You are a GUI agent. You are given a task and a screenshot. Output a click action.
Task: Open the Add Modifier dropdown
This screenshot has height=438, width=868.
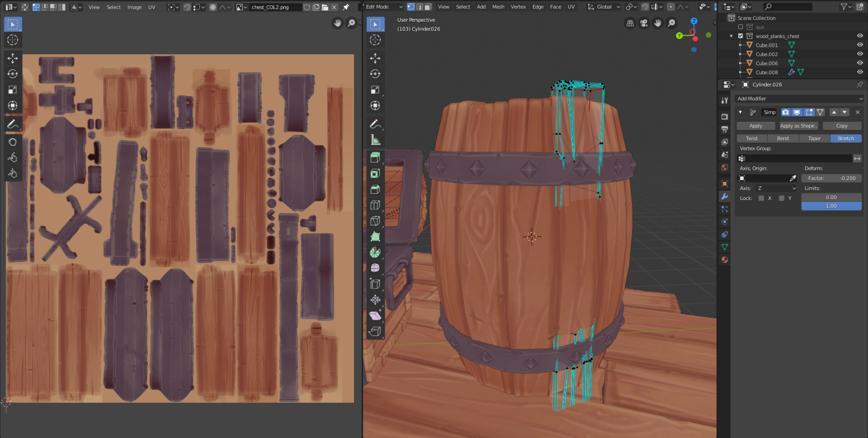point(799,98)
